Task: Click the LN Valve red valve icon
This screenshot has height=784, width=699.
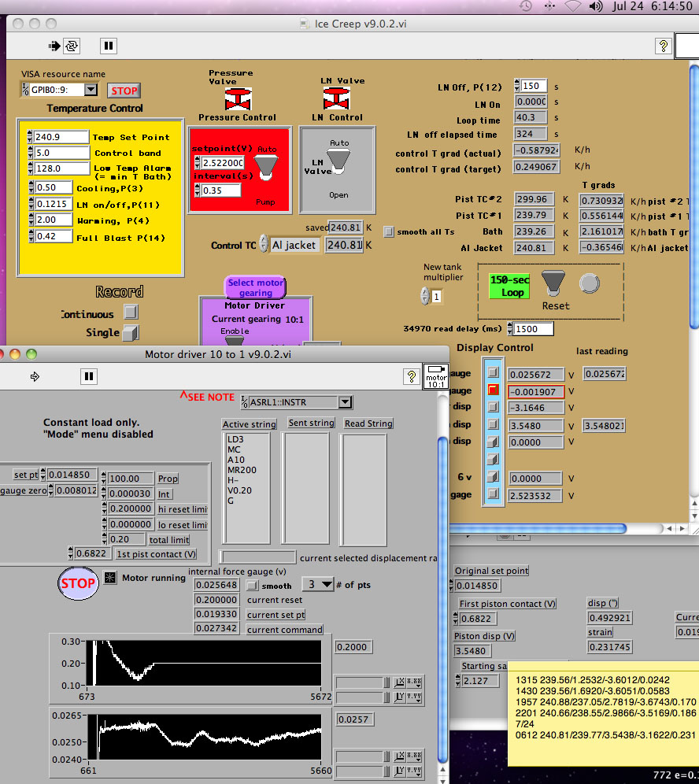Action: click(x=337, y=99)
